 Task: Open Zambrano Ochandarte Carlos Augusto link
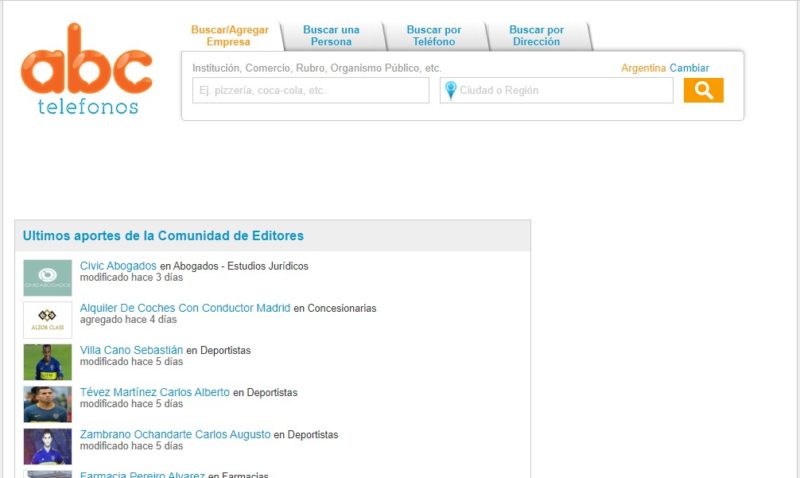(175, 434)
